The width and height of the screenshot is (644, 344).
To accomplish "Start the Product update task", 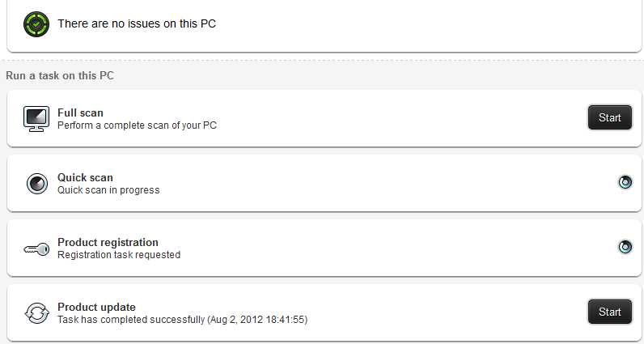I will click(610, 312).
